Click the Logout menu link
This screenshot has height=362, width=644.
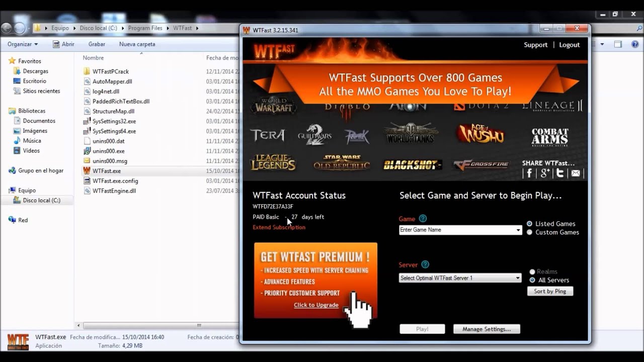click(x=570, y=45)
